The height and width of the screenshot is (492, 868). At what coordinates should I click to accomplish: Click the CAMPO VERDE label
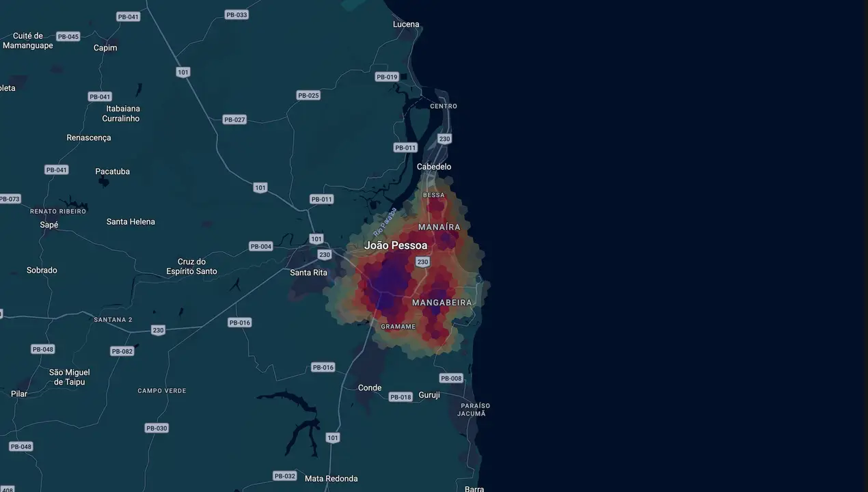pyautogui.click(x=162, y=391)
